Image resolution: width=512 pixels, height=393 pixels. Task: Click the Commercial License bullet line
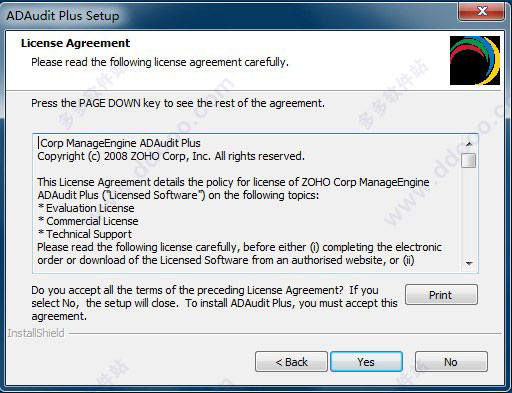[x=88, y=221]
